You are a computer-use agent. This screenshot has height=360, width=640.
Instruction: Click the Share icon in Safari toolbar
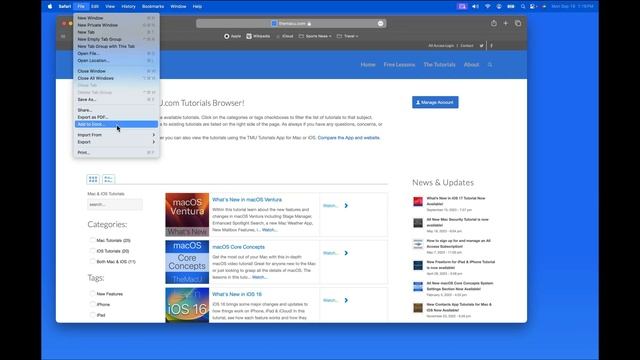(494, 23)
